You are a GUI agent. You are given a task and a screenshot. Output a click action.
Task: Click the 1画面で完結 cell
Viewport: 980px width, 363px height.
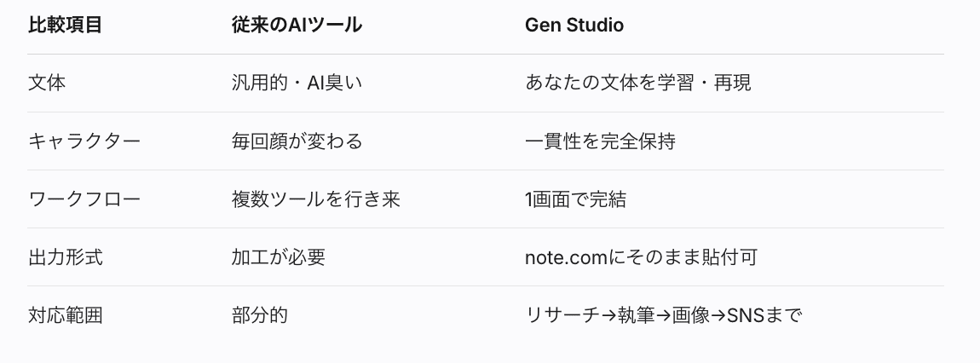pos(576,199)
